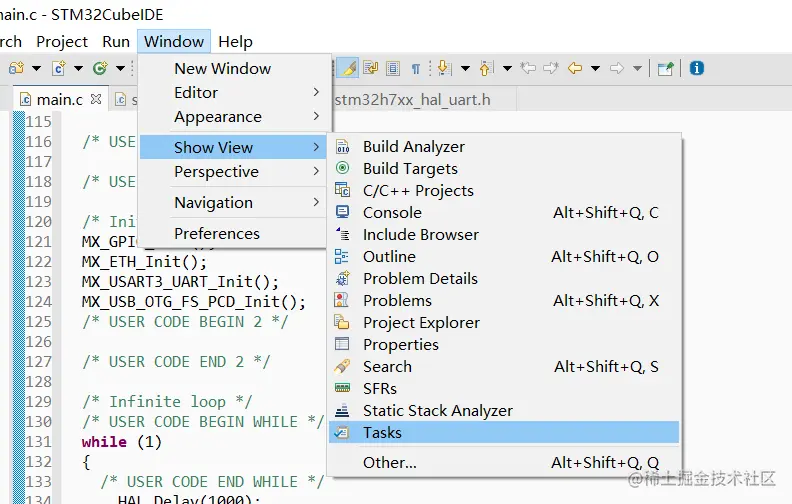Expand the Navigation submenu
The image size is (792, 504).
[234, 203]
